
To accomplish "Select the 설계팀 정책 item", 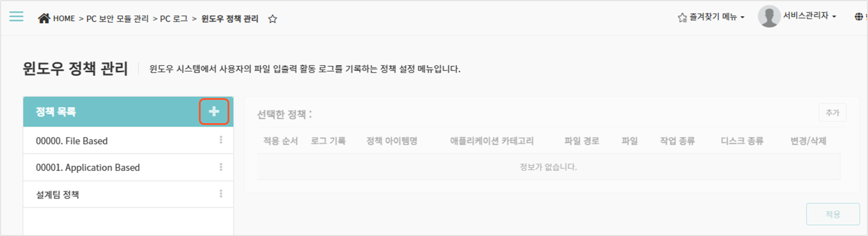I will click(x=128, y=194).
